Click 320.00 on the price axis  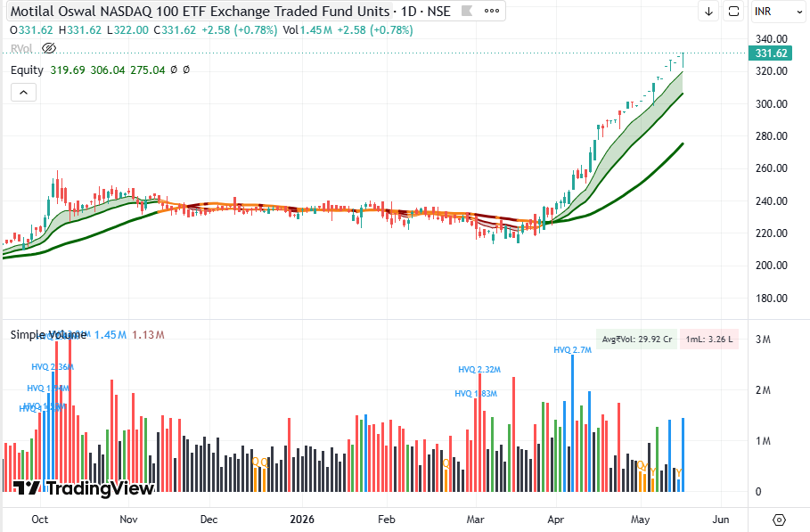coord(772,70)
